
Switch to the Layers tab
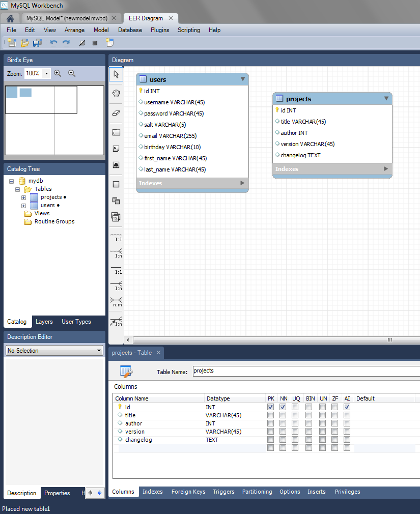pyautogui.click(x=44, y=322)
